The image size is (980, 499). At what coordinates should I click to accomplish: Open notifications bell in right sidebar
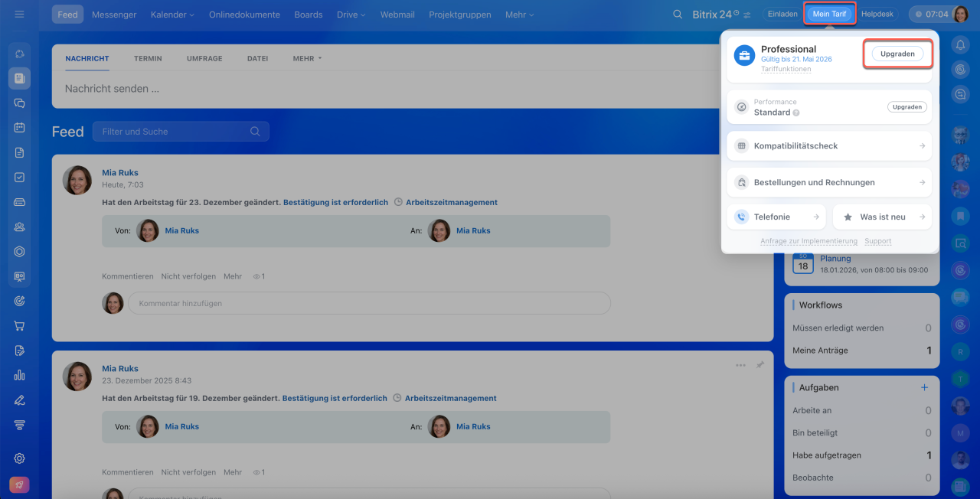(x=960, y=45)
